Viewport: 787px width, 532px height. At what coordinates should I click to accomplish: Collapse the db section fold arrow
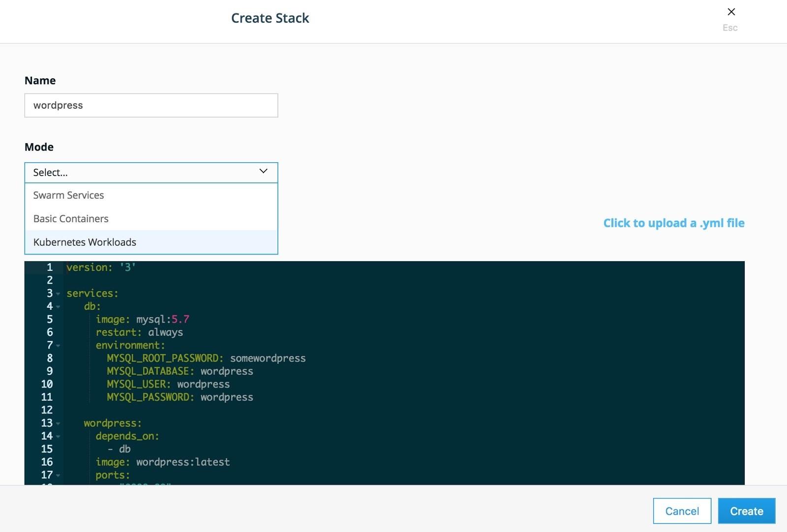(x=58, y=307)
